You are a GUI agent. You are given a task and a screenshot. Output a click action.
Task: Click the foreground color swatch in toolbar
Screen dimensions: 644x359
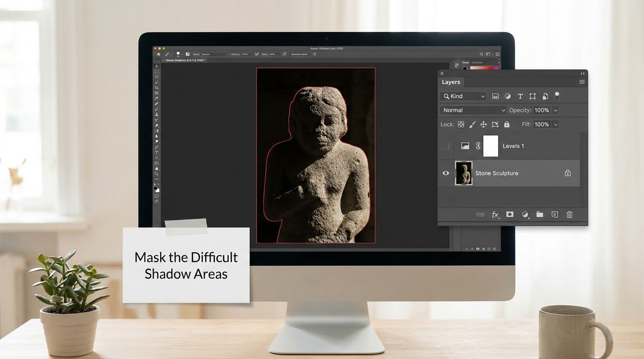click(x=156, y=189)
